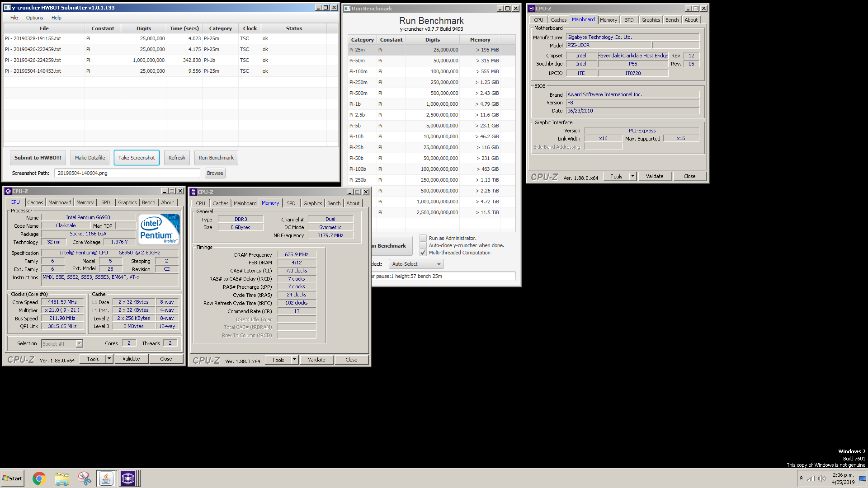Click the Screenshot Path input field
This screenshot has width=868, height=488.
point(127,173)
